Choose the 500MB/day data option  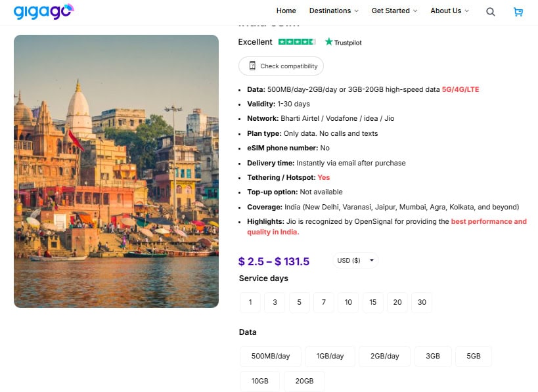pyautogui.click(x=271, y=356)
